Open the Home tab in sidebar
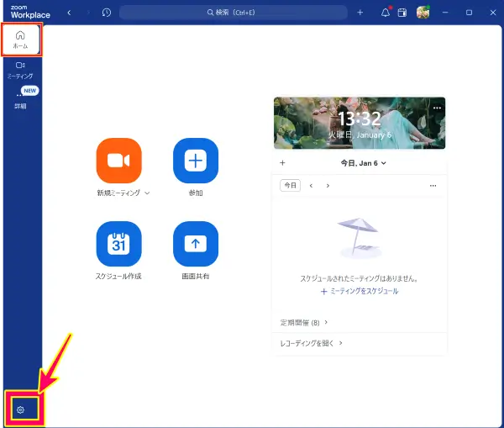 click(x=20, y=40)
